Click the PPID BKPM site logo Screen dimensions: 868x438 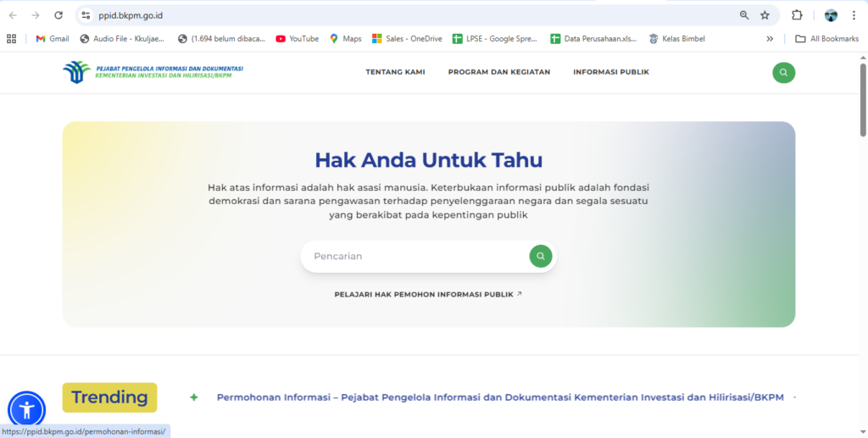pyautogui.click(x=153, y=72)
